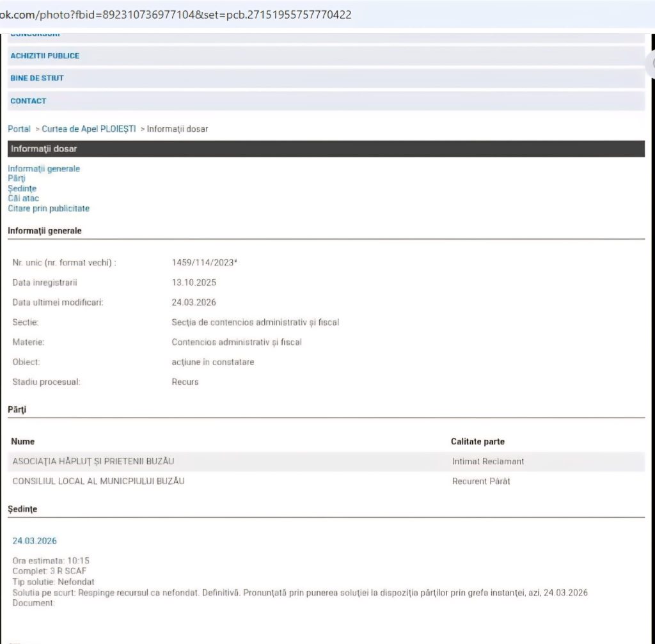Screen dimensions: 655x644
Task: Open the ACHIZITII PUBLICE menu item
Action: coord(45,56)
